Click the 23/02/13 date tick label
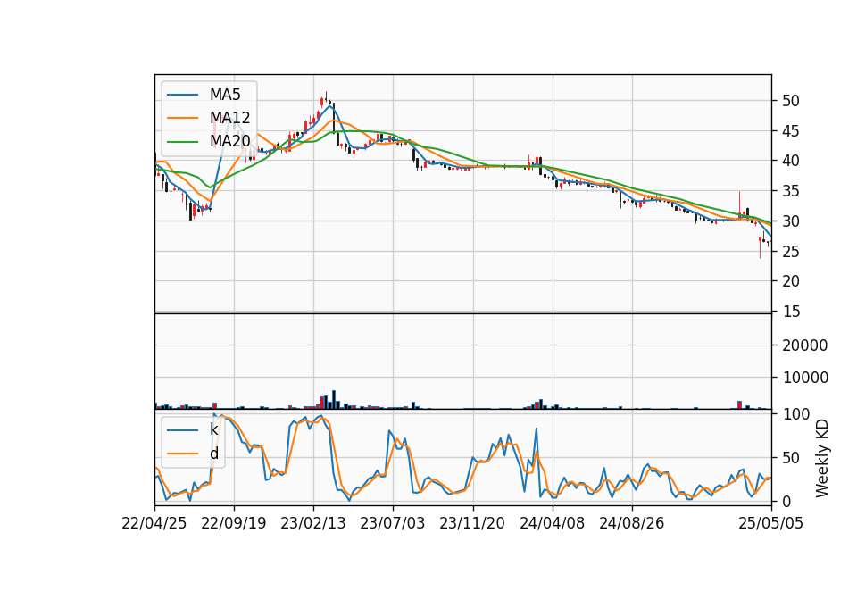The image size is (857, 616). pos(313,524)
